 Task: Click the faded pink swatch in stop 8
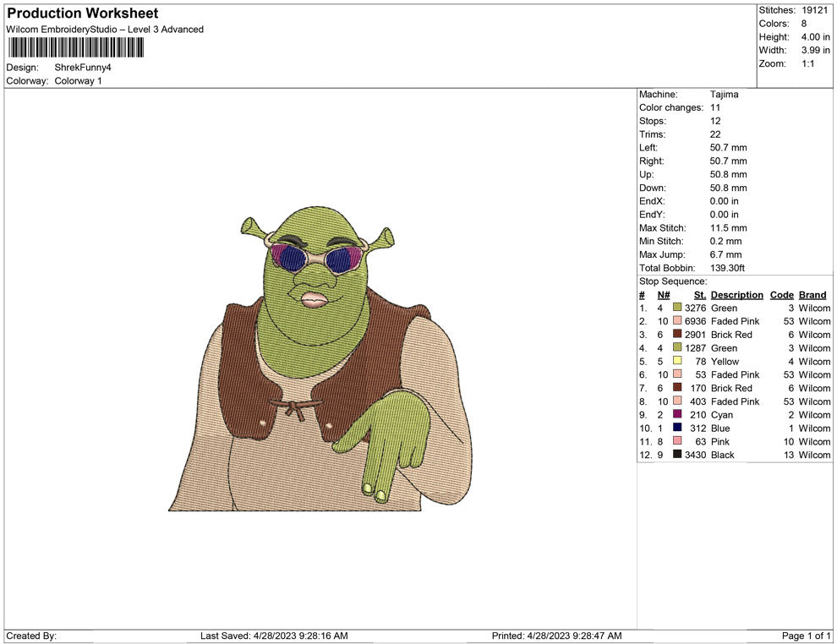click(x=677, y=401)
